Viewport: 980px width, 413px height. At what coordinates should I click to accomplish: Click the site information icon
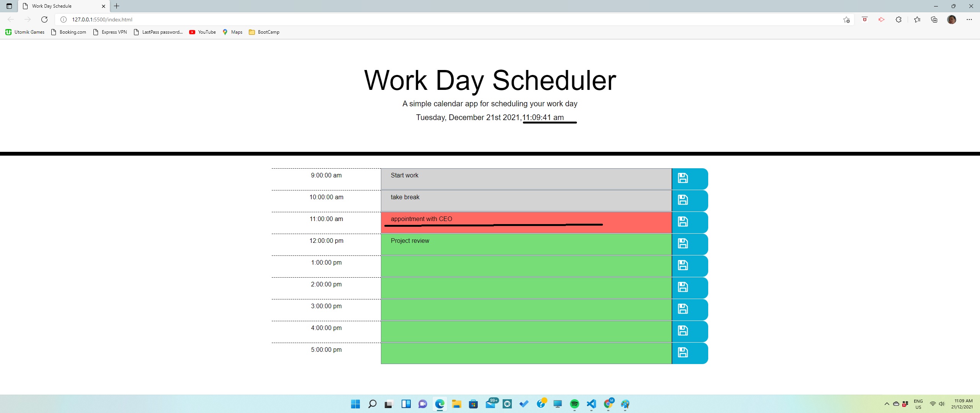[64, 20]
